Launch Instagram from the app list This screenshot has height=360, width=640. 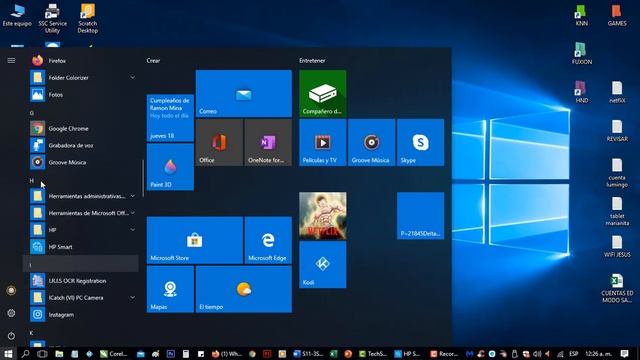[x=80, y=314]
